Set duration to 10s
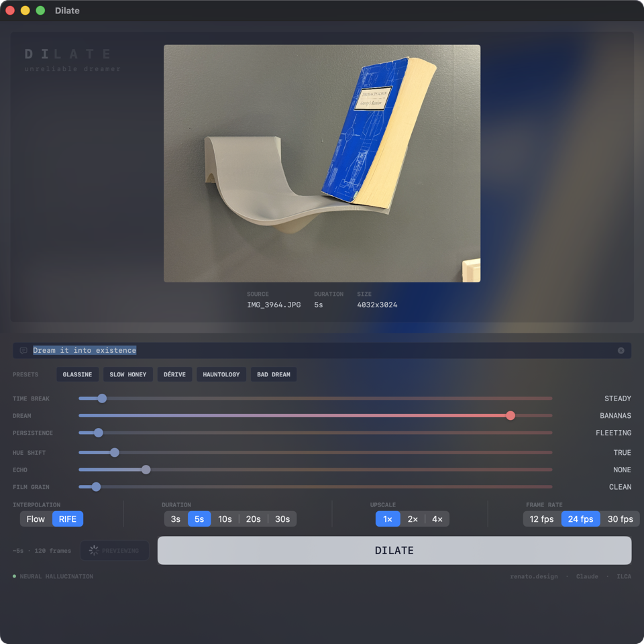This screenshot has height=644, width=644. pos(225,519)
